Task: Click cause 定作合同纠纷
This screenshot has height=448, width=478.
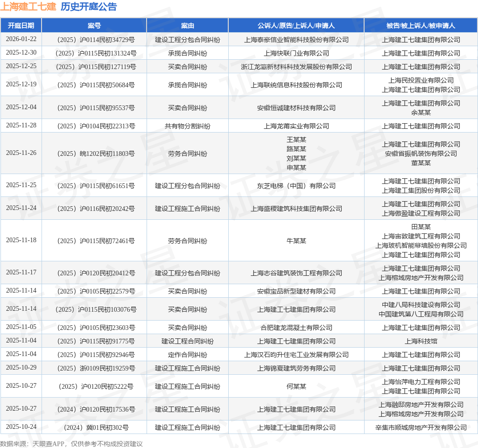Action: (x=188, y=355)
